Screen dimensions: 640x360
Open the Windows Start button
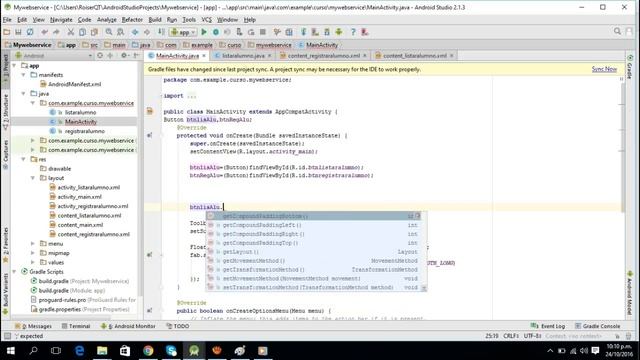click(x=11, y=351)
